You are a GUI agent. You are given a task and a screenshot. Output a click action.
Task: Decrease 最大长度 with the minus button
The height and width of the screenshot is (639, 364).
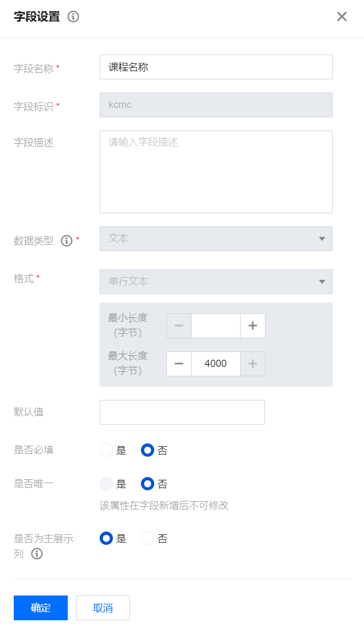point(179,364)
